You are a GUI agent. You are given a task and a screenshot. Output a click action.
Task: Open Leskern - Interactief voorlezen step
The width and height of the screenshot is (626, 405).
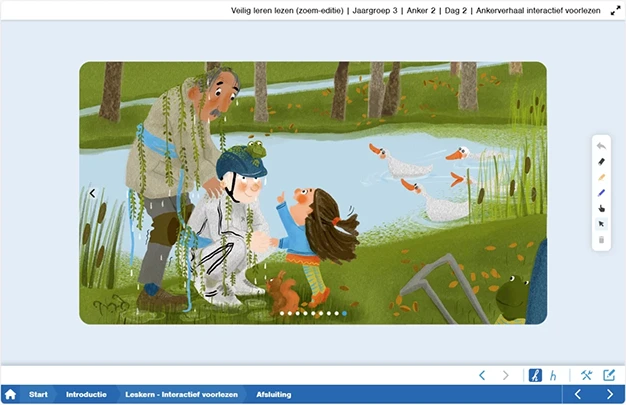[182, 395]
